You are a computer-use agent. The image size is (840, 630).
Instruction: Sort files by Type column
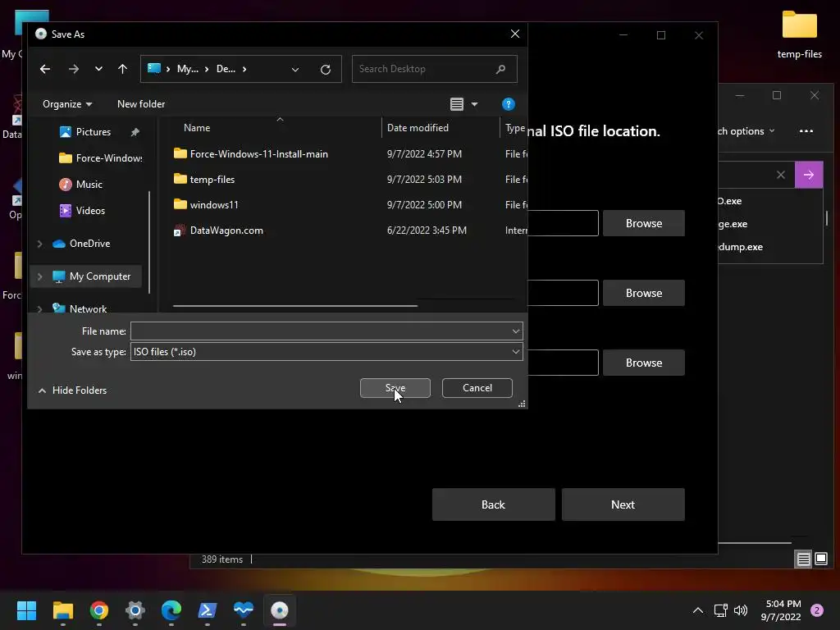point(515,127)
